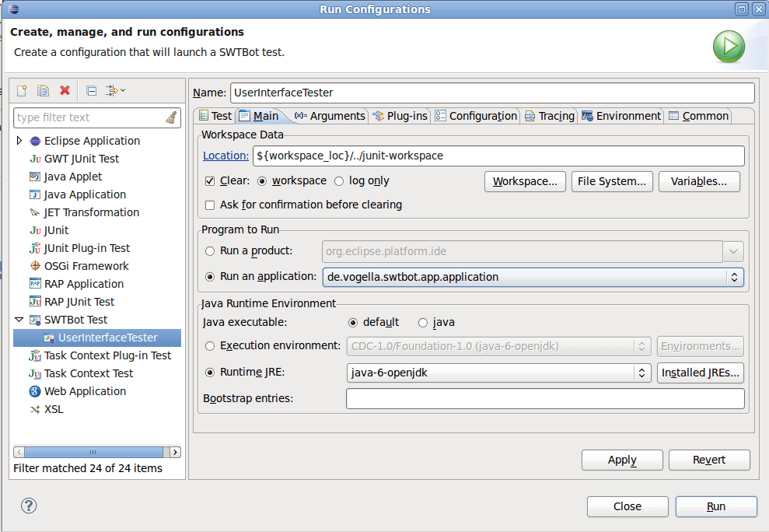Click the Java Applet icon
Screen dimensions: 769x532
tap(35, 177)
